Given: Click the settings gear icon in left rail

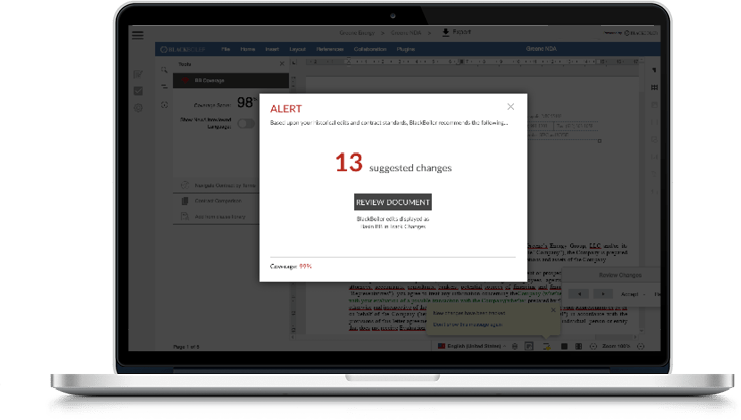Looking at the screenshot, I should [x=138, y=108].
